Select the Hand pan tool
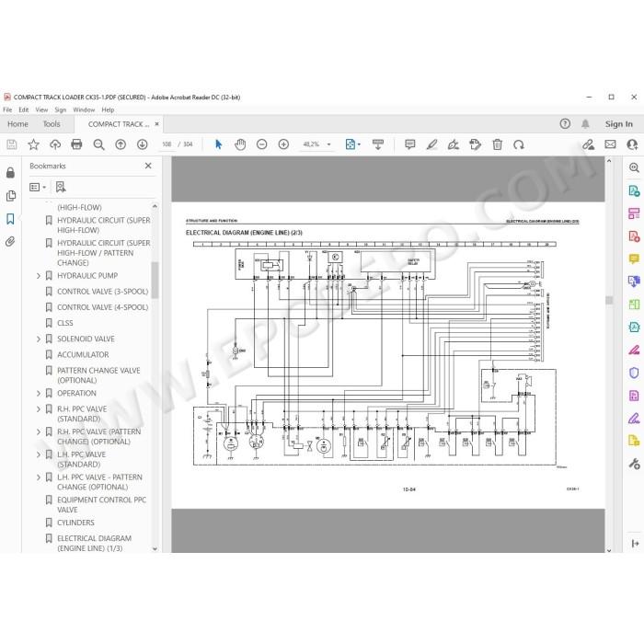This screenshot has width=644, height=644. (x=240, y=144)
